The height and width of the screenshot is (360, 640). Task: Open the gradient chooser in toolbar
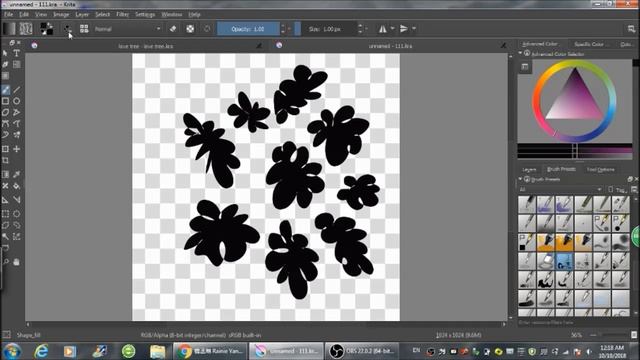[x=9, y=29]
